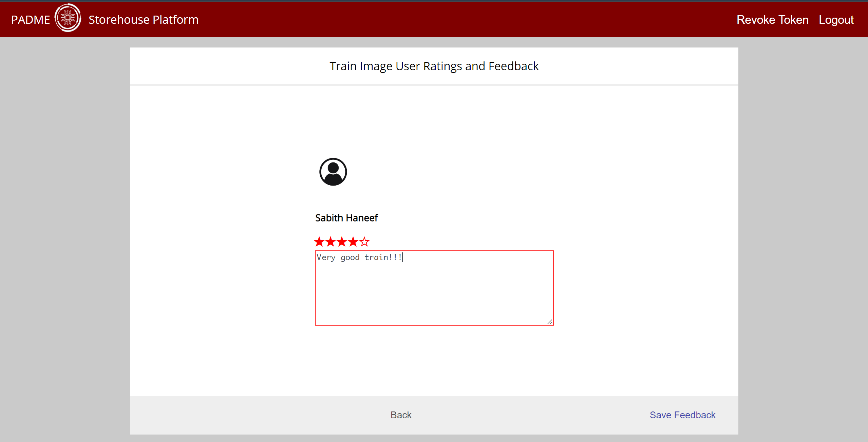Click the Storehouse Platform title
Image resolution: width=868 pixels, height=442 pixels.
click(143, 20)
